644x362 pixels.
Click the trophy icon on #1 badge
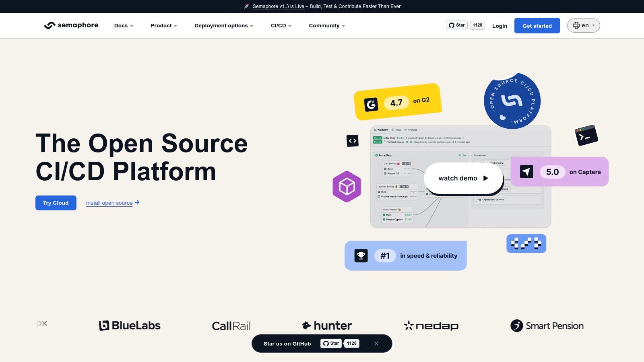(361, 255)
